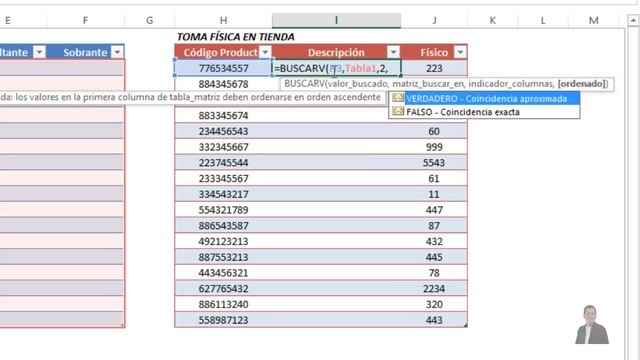Select cell with code 234456543
Screen dimensions: 640x360
coord(223,131)
